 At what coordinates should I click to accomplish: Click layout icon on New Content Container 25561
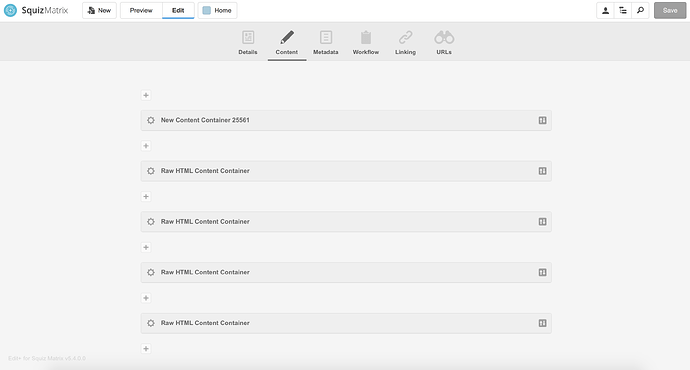point(543,120)
